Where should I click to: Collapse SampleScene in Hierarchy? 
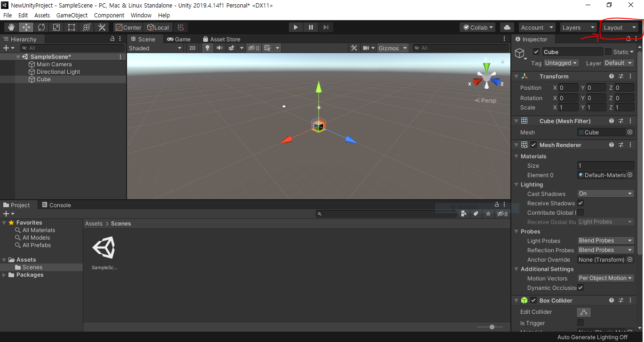tap(18, 57)
